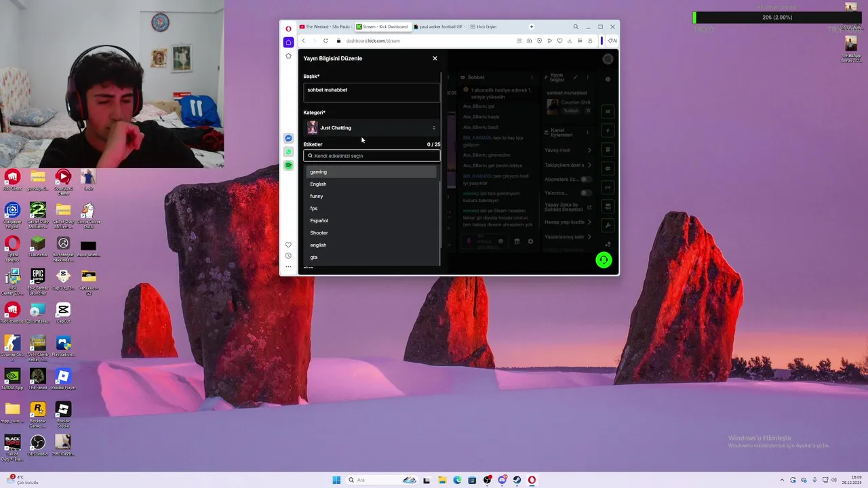Edit Yayın bilgisi pencil icon
The width and height of the screenshot is (868, 488).
click(576, 77)
